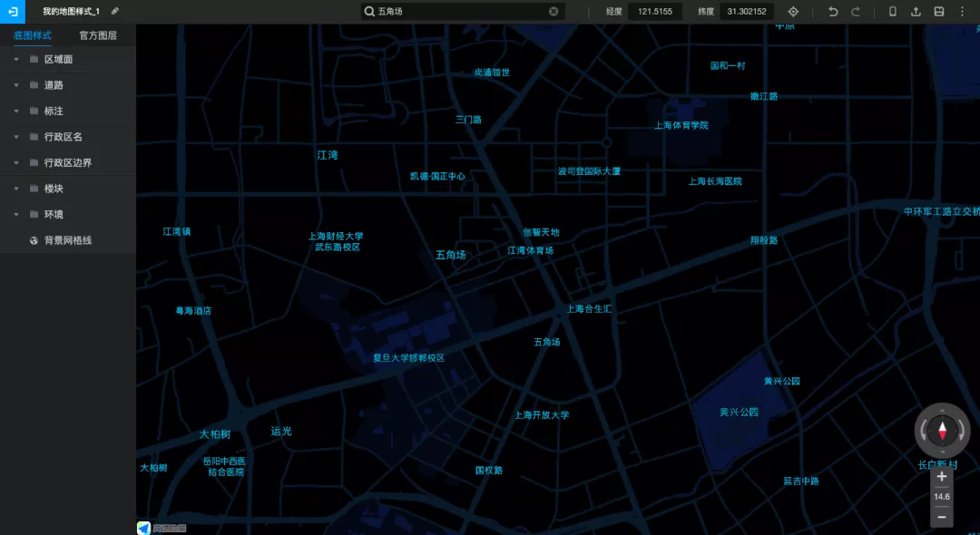
Task: Select the 道路 folder icon
Action: click(34, 85)
